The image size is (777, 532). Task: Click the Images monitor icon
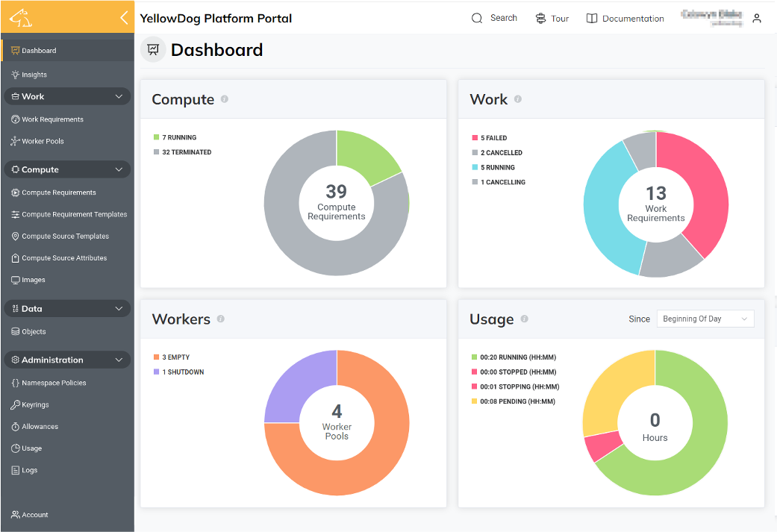click(16, 280)
